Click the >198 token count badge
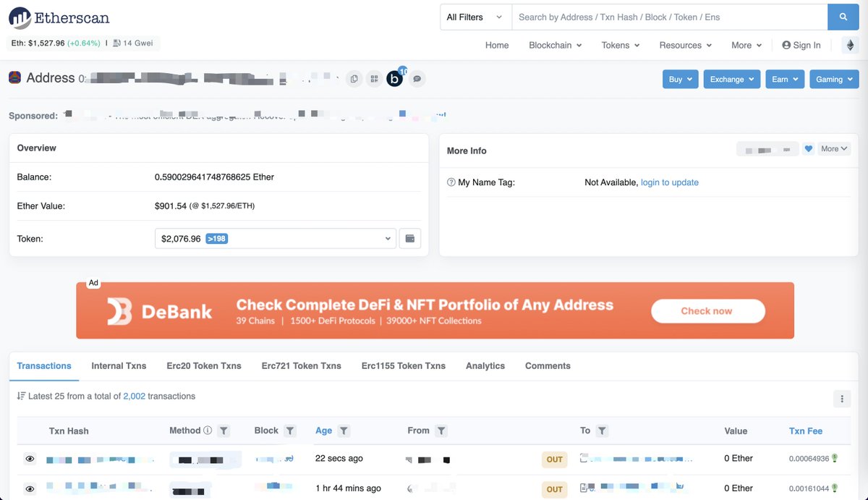This screenshot has height=500, width=868. pos(217,238)
